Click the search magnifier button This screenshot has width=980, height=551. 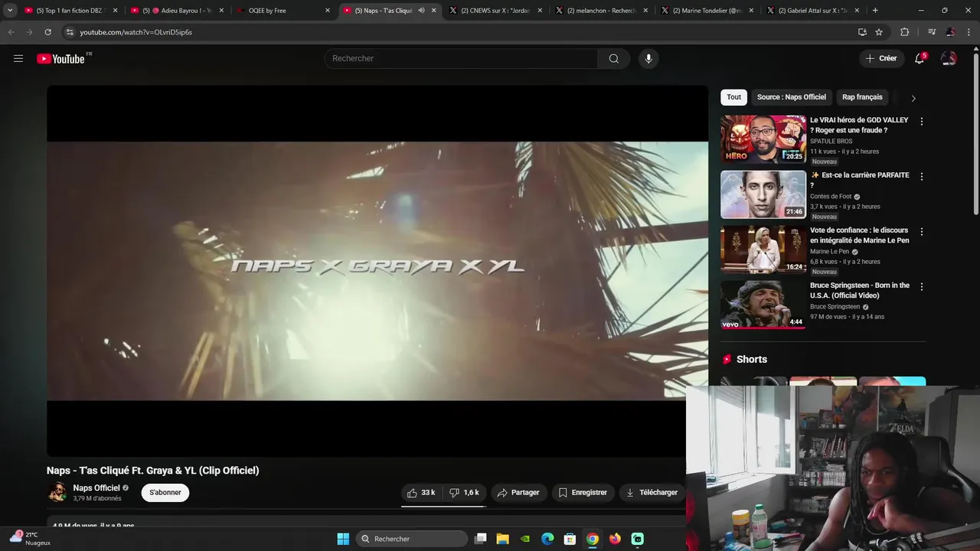[613, 59]
